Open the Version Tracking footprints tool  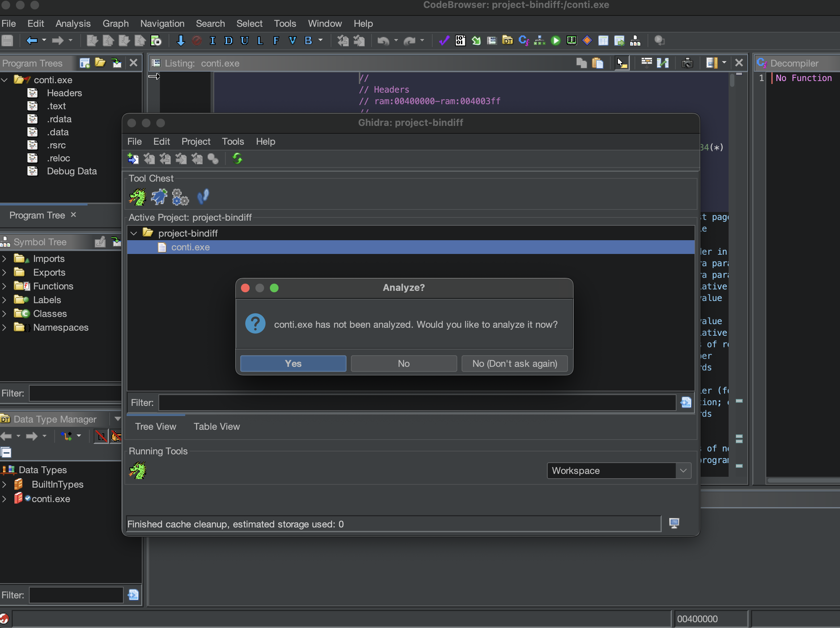[203, 197]
